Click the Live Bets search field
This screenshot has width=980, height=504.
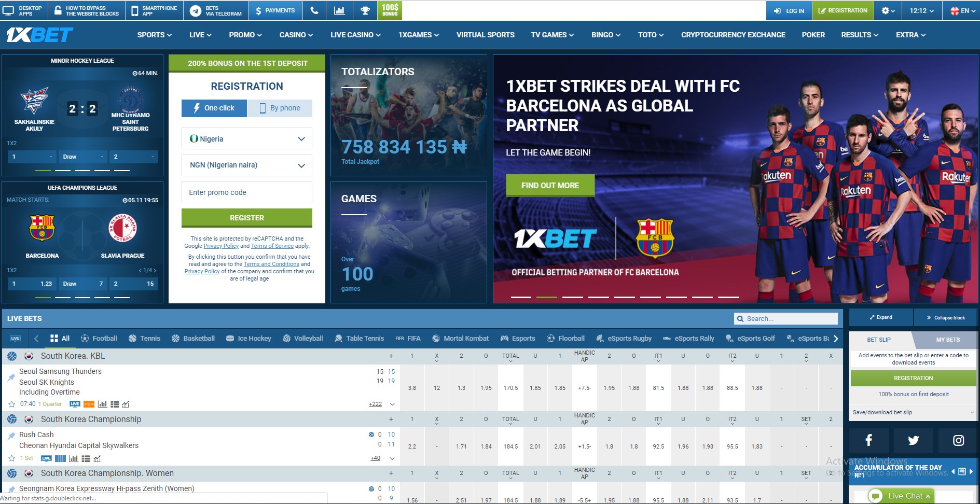click(786, 318)
